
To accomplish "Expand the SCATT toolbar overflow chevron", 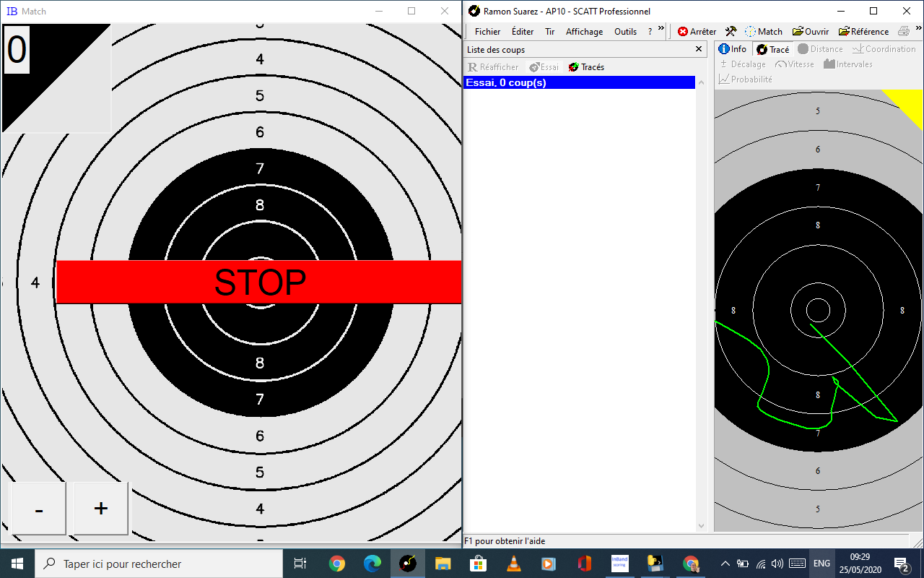I will click(x=918, y=28).
